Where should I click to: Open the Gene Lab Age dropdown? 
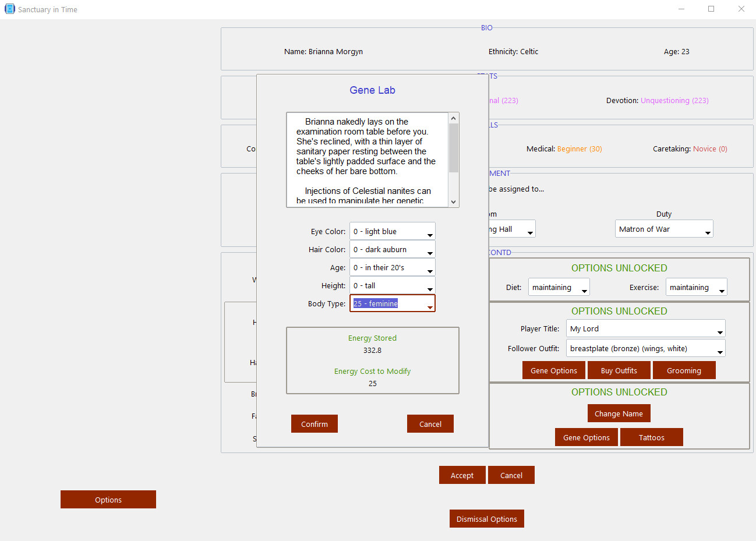tap(392, 268)
